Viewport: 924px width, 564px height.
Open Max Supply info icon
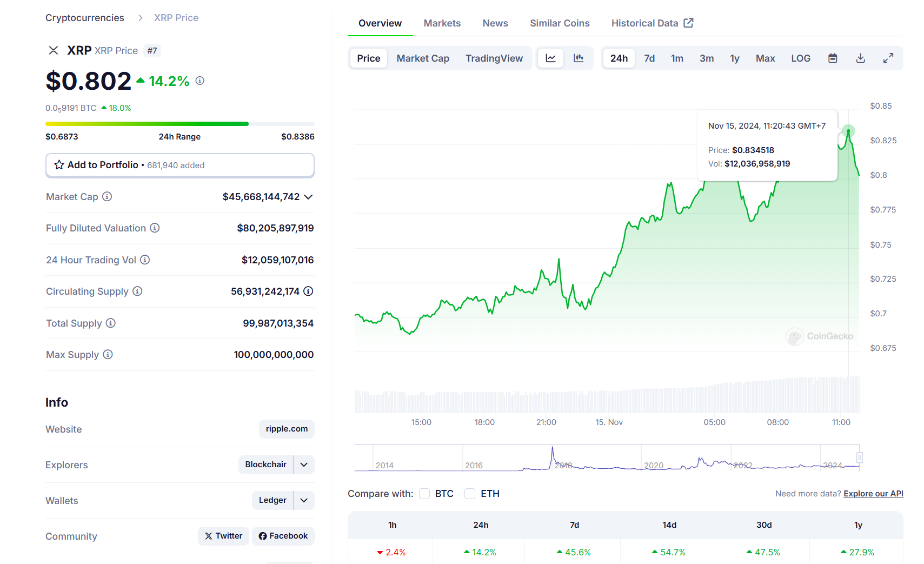[108, 354]
